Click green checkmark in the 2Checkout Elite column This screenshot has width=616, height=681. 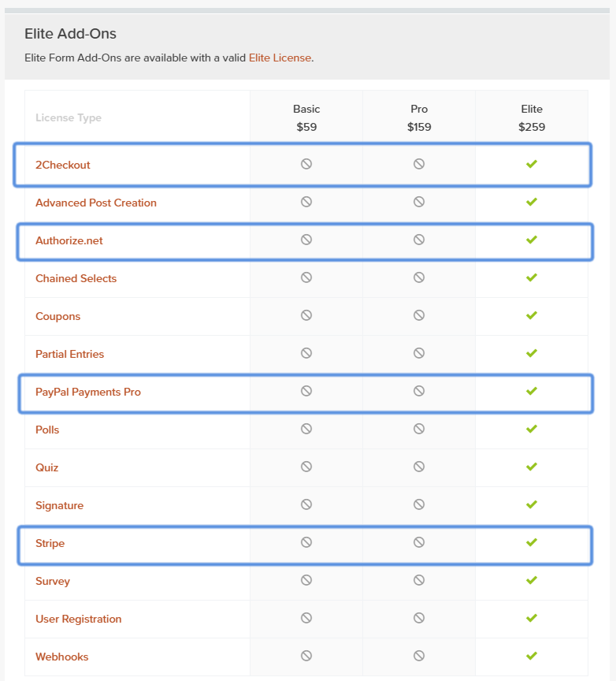tap(532, 164)
